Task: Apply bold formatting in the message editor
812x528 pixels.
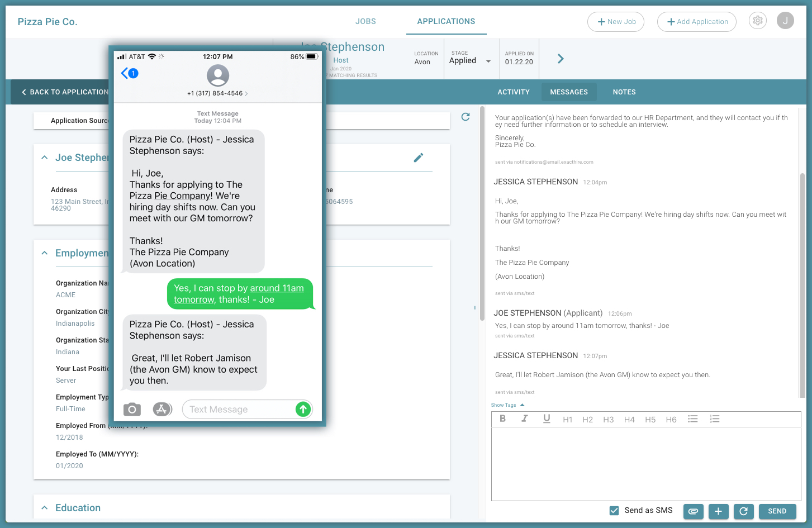Action: click(502, 418)
